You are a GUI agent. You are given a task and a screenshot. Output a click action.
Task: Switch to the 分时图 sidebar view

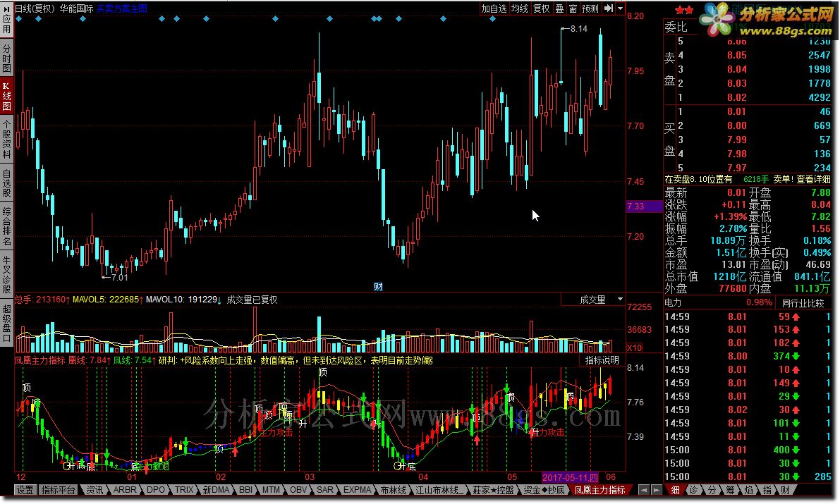[x=6, y=59]
